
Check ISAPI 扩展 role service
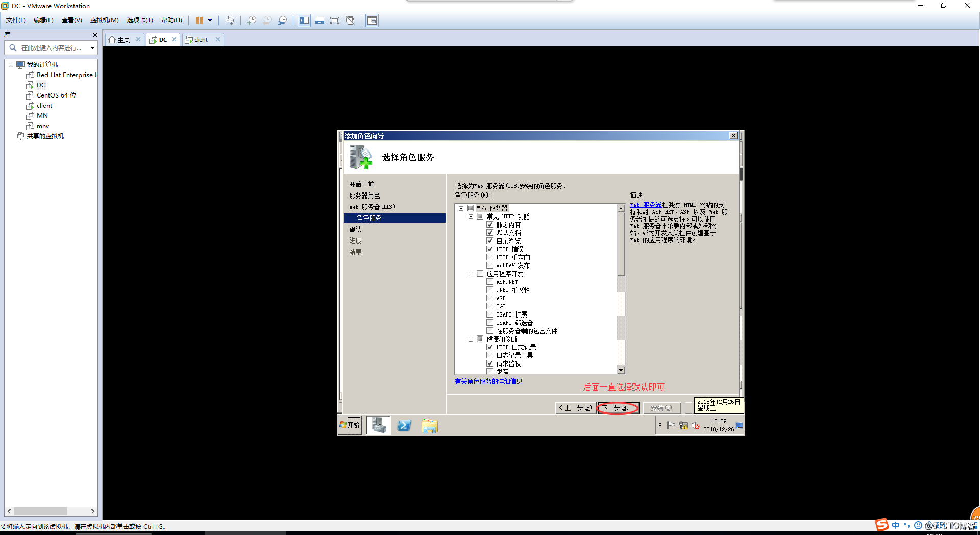tap(489, 314)
